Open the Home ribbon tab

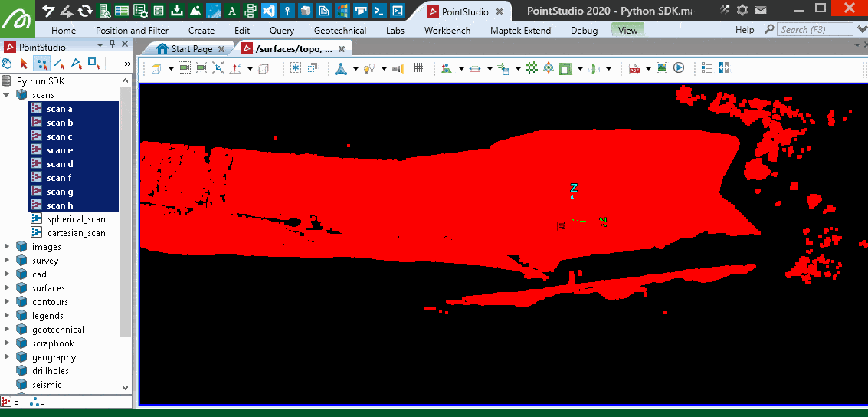pos(64,31)
